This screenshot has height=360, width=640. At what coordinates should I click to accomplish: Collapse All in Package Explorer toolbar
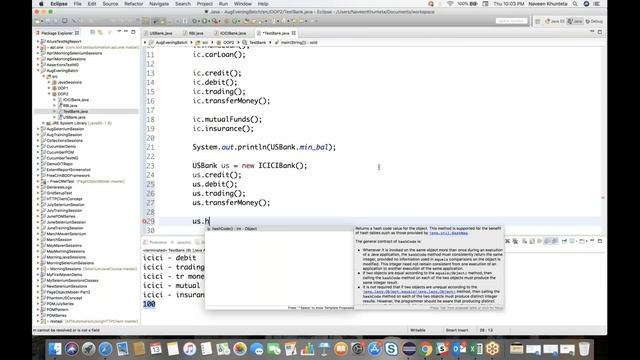pyautogui.click(x=93, y=32)
